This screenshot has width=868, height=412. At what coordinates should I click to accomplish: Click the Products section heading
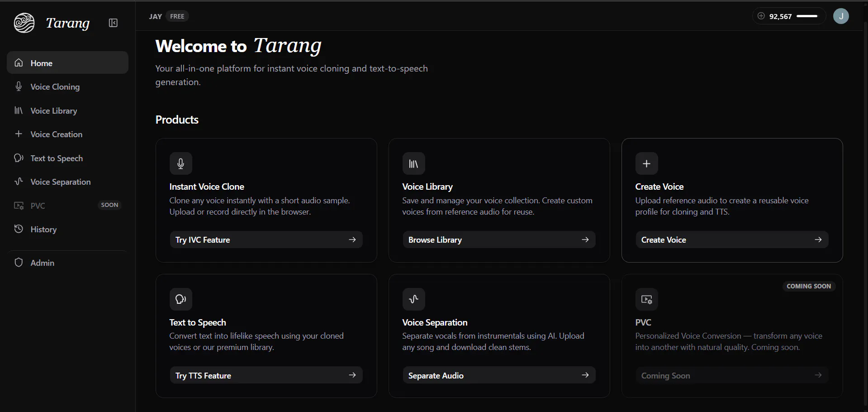tap(177, 120)
